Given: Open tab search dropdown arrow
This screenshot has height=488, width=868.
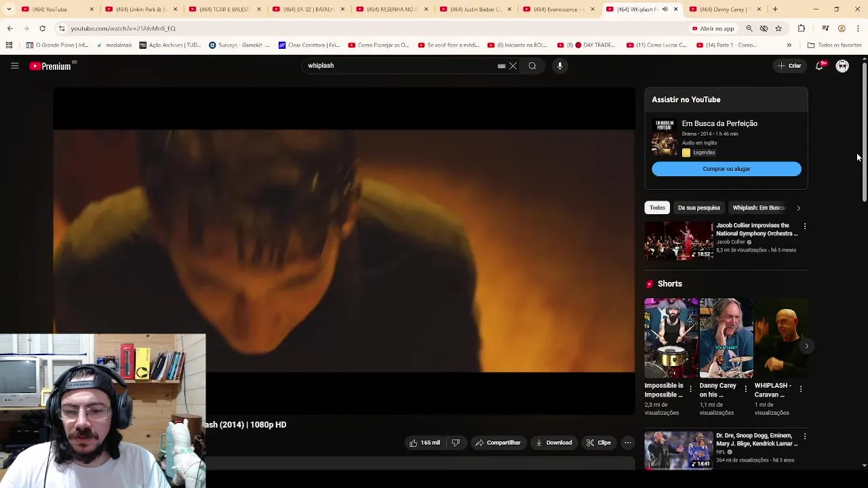Looking at the screenshot, I should (x=9, y=9).
